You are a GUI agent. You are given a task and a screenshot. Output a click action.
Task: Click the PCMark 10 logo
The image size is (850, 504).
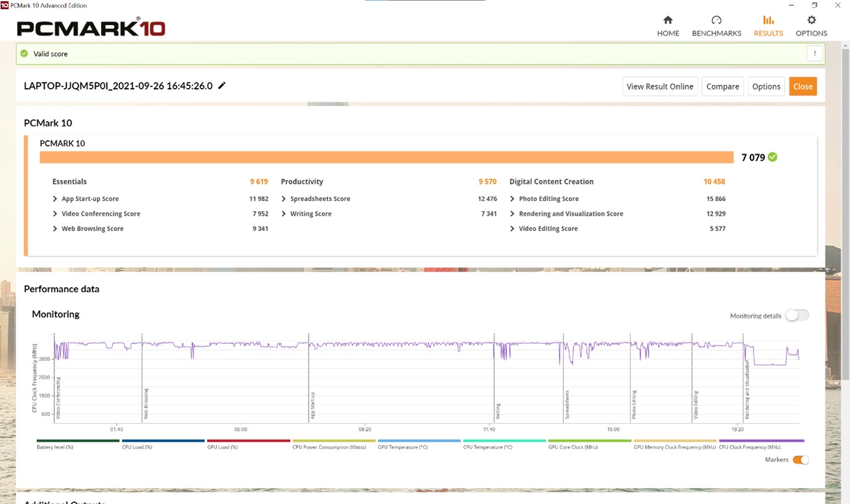pyautogui.click(x=91, y=28)
